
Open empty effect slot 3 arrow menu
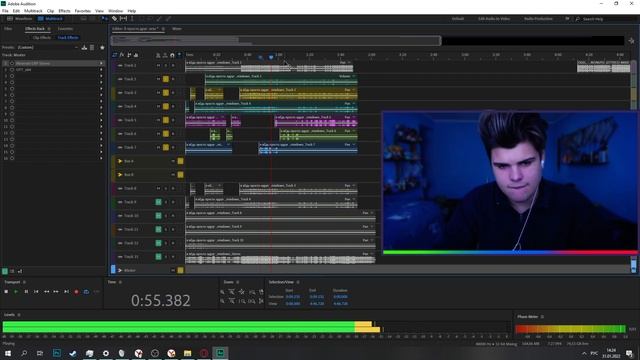[x=101, y=76]
